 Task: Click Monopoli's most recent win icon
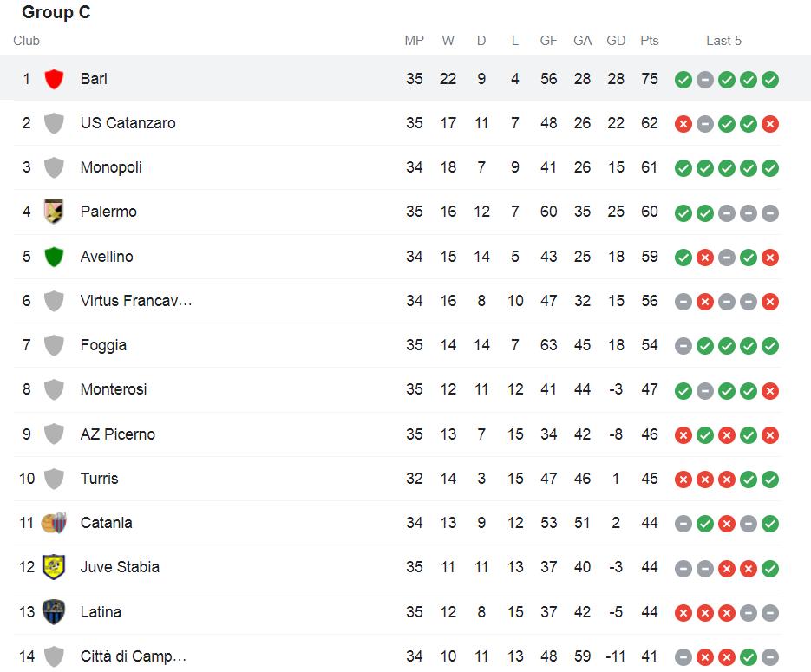769,168
